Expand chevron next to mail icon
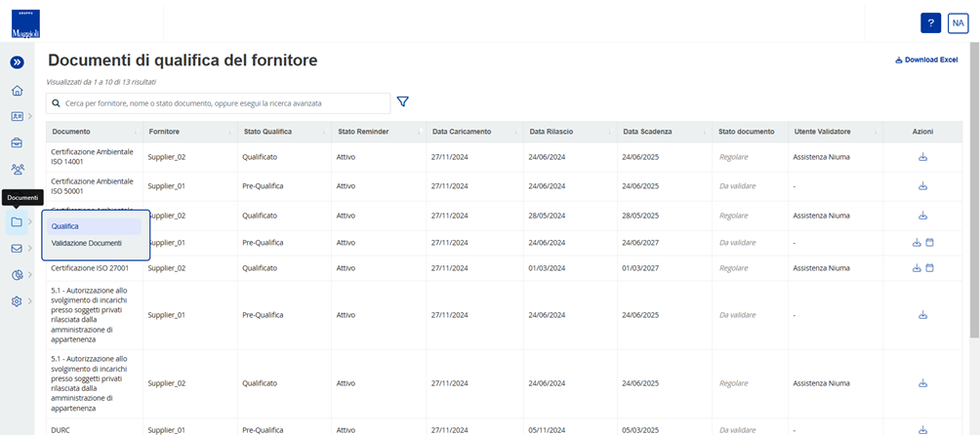 point(29,249)
